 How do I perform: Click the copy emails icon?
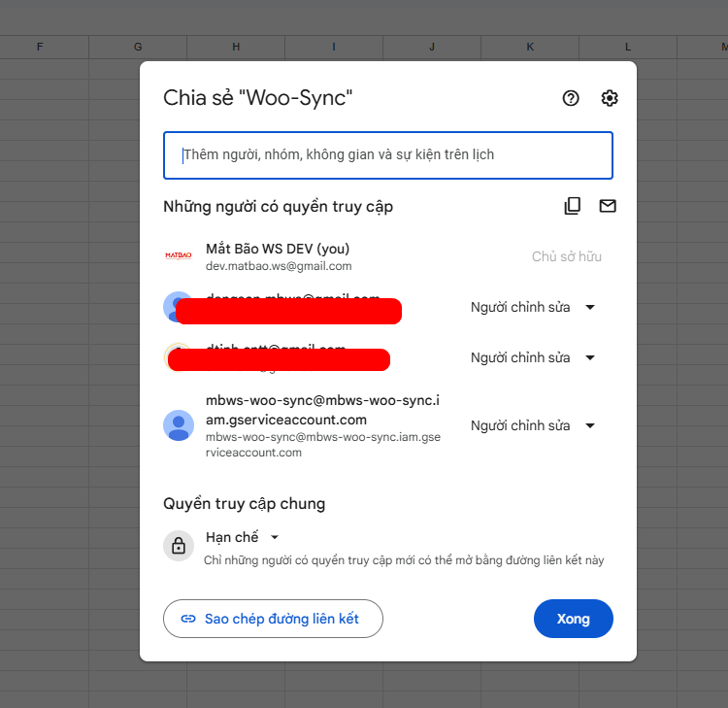pos(573,206)
